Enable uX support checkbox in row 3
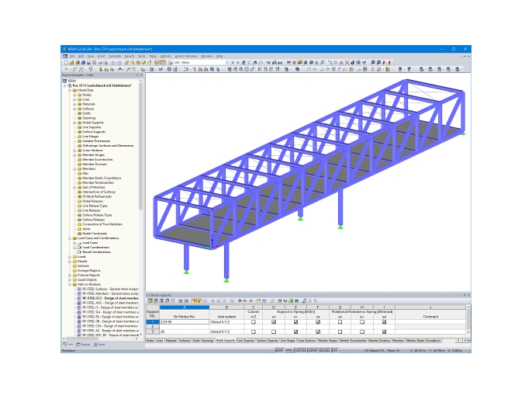532x399 pixels. point(274,331)
